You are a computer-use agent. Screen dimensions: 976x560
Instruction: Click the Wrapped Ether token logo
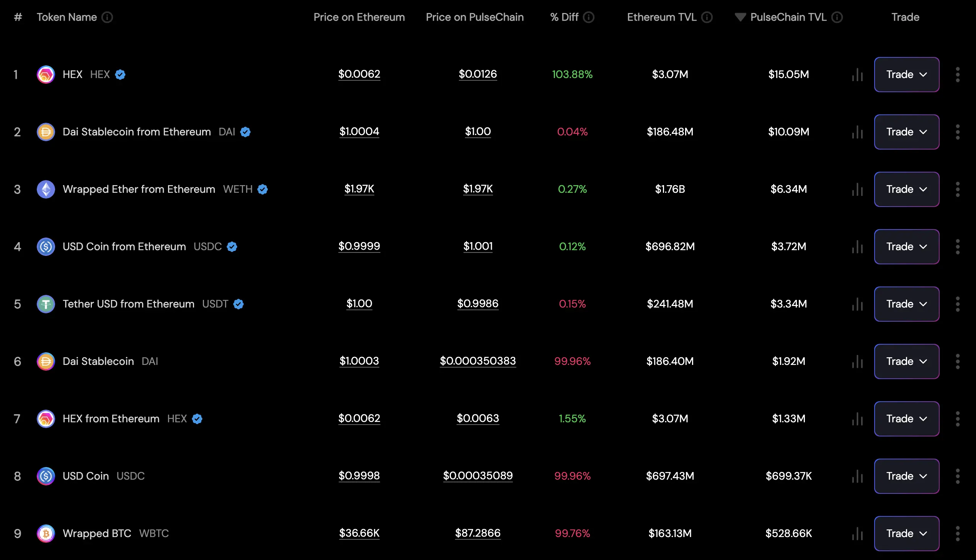pos(46,189)
